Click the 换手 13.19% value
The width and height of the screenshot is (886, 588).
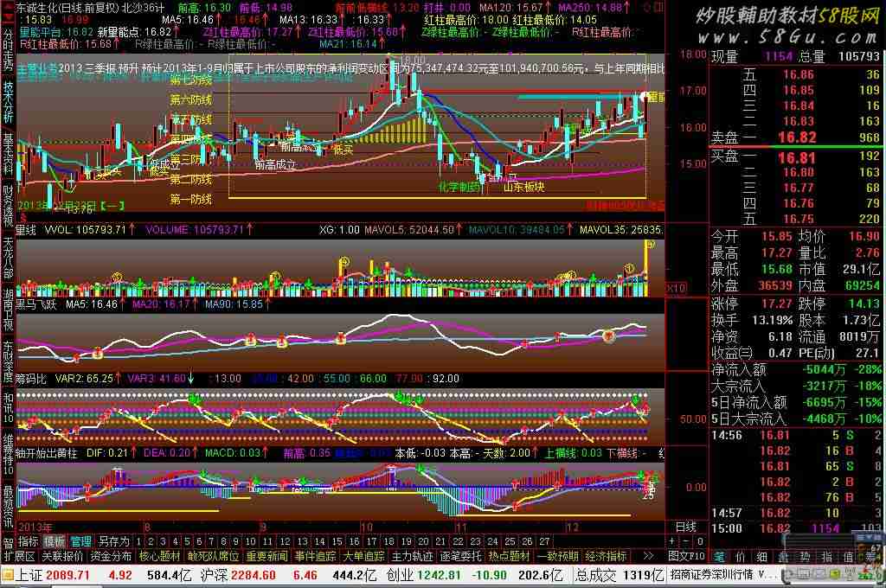[773, 320]
